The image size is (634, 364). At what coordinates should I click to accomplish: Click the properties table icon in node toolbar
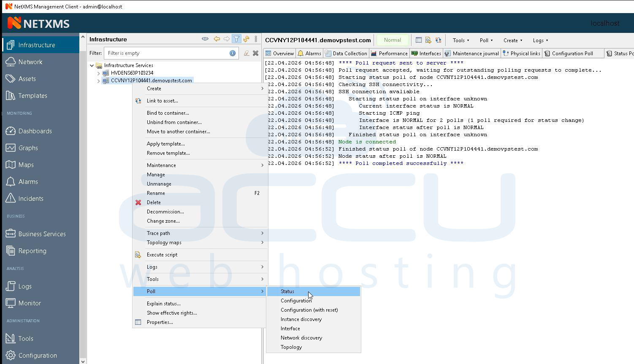click(419, 40)
